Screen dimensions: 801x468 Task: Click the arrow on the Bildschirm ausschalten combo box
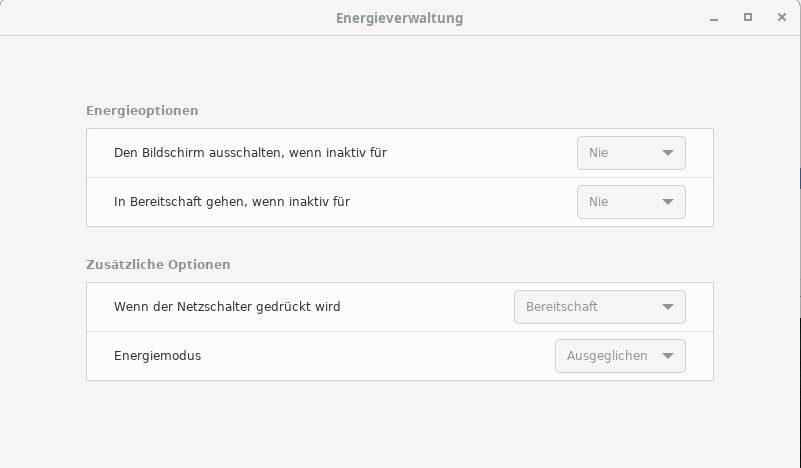(x=668, y=153)
